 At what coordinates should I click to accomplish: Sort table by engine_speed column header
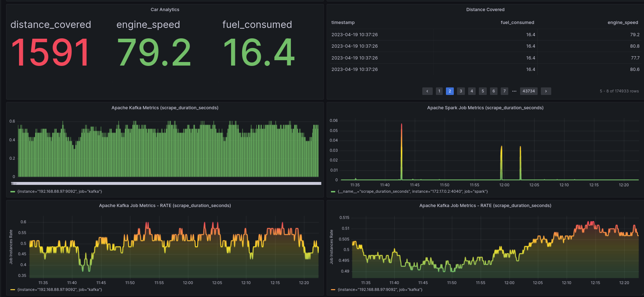(x=623, y=23)
